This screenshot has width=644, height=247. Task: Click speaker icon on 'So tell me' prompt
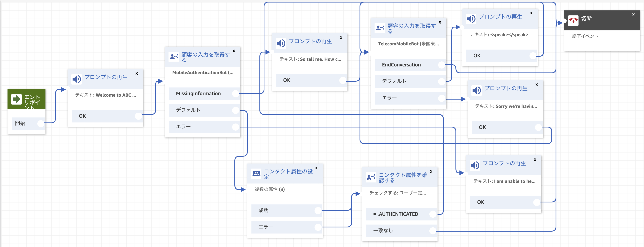281,44
